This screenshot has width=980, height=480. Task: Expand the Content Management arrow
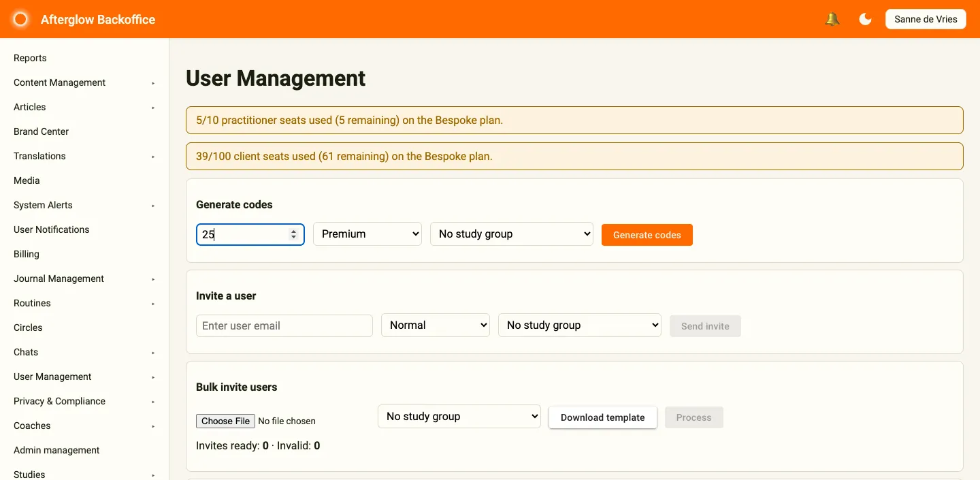(x=153, y=83)
